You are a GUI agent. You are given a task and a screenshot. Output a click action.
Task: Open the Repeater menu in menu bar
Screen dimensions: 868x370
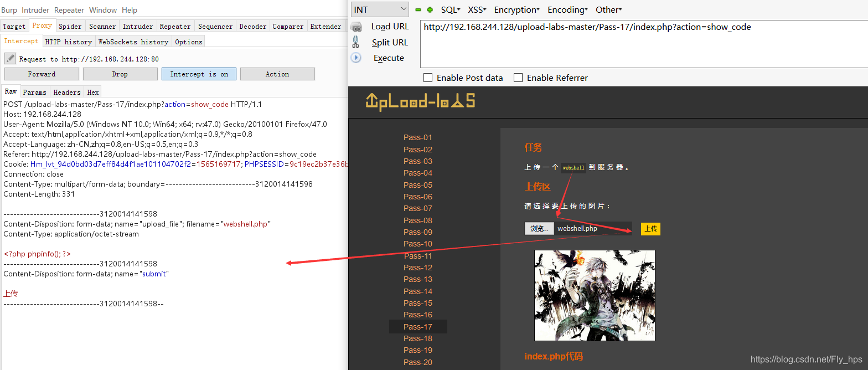click(69, 10)
